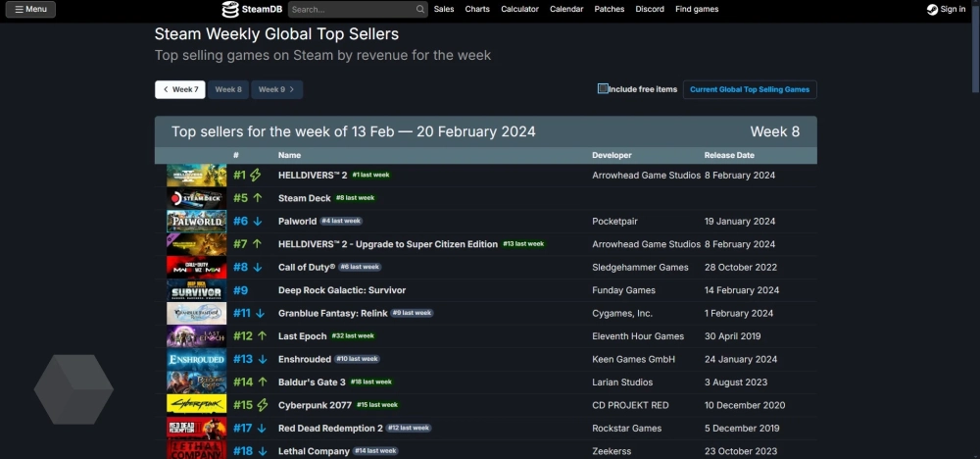Click the Sign in Steam icon
The width and height of the screenshot is (980, 459).
[932, 10]
